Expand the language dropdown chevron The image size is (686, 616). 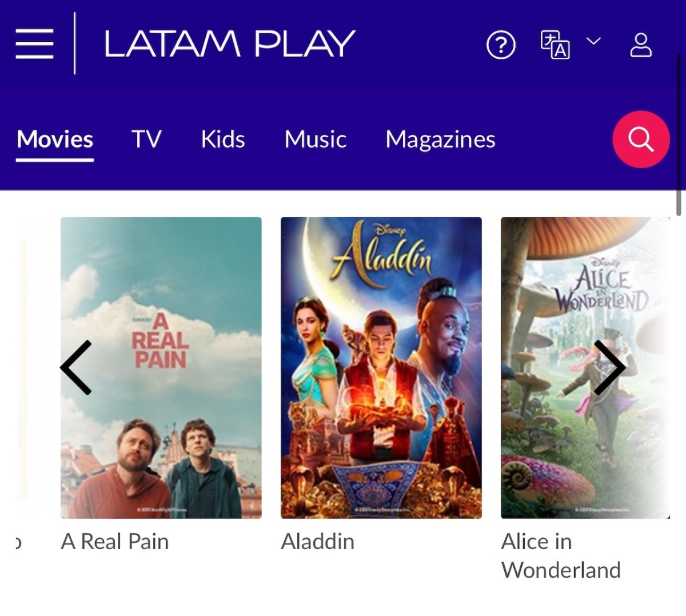point(594,41)
